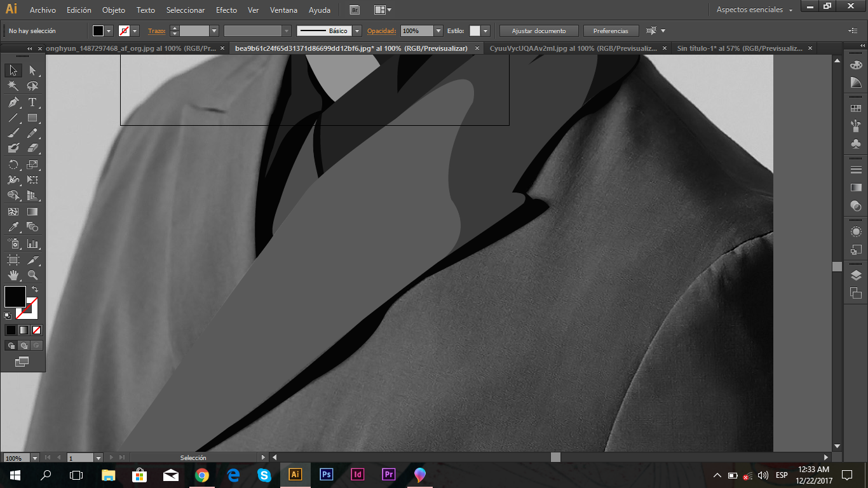The width and height of the screenshot is (868, 488).
Task: Open zoom level dropdown at bottom left
Action: coord(35,457)
